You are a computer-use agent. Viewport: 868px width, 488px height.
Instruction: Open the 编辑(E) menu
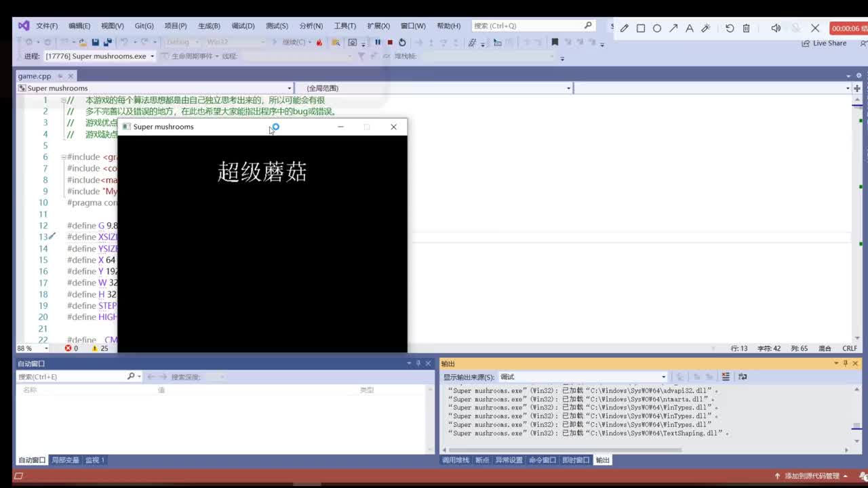(x=79, y=26)
